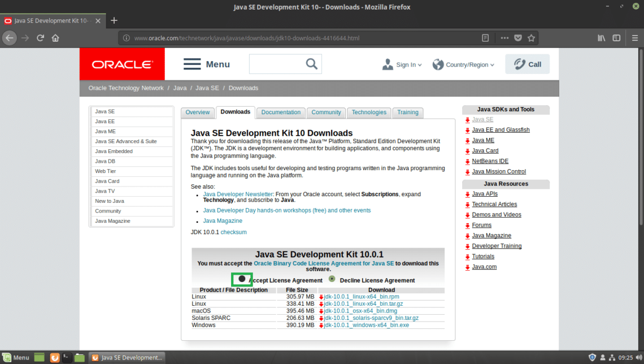Screen dimensions: 644x364
Task: Open Java Developer Newsletter link
Action: click(238, 194)
